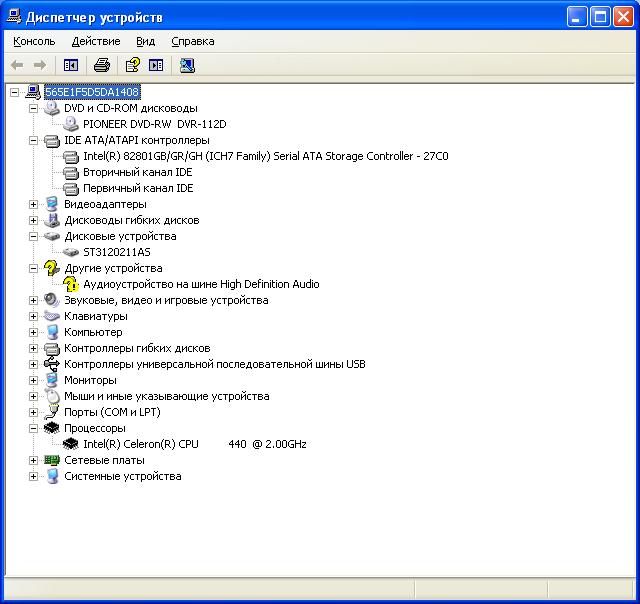Click the warning icon of High Definition Audio device
The height and width of the screenshot is (604, 640).
[71, 284]
